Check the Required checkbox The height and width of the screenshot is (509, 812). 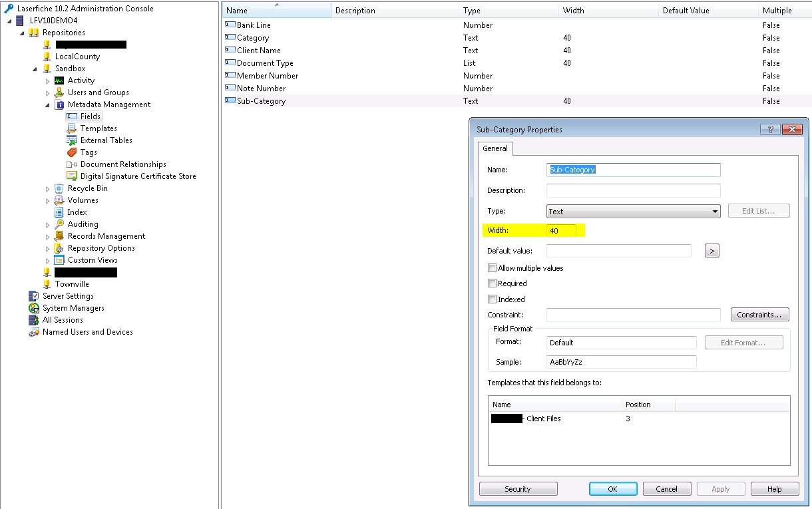coord(492,283)
